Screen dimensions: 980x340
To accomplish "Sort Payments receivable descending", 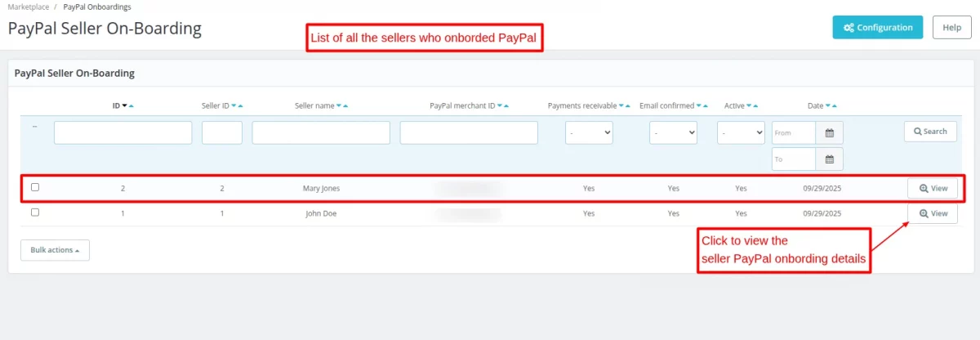I will click(621, 106).
